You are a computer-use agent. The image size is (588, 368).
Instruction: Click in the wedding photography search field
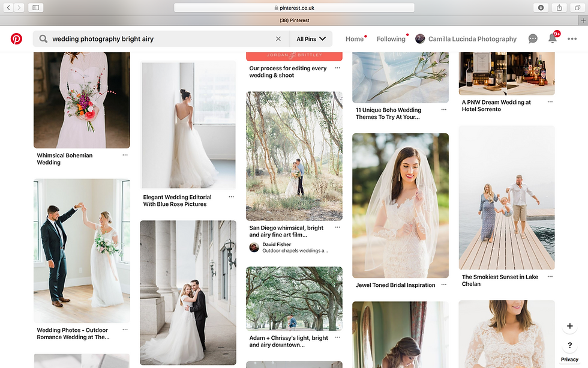tap(161, 38)
